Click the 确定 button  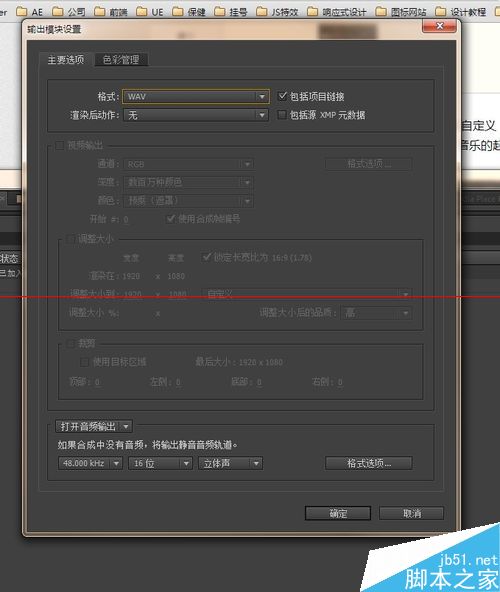coord(338,513)
